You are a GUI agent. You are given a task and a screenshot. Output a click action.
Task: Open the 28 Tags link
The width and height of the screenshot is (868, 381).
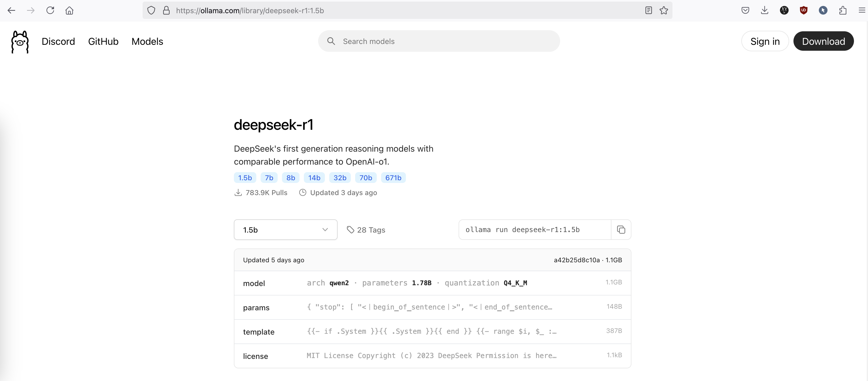point(366,230)
